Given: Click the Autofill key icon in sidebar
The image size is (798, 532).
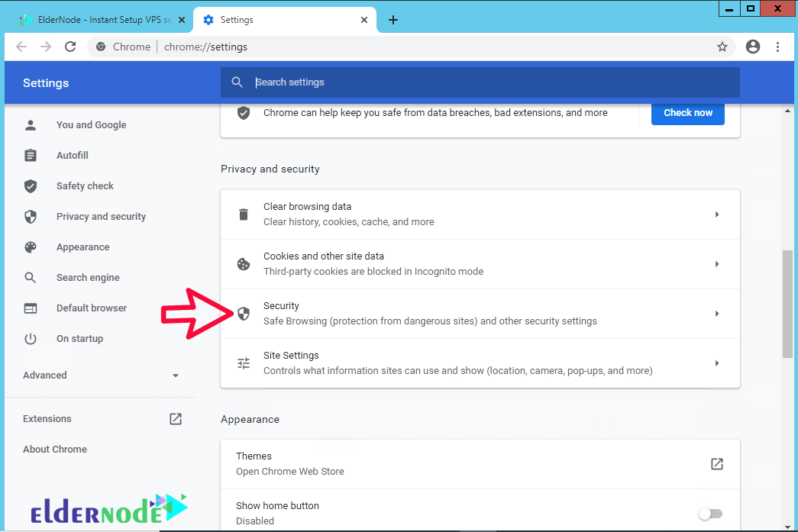Looking at the screenshot, I should click(31, 155).
